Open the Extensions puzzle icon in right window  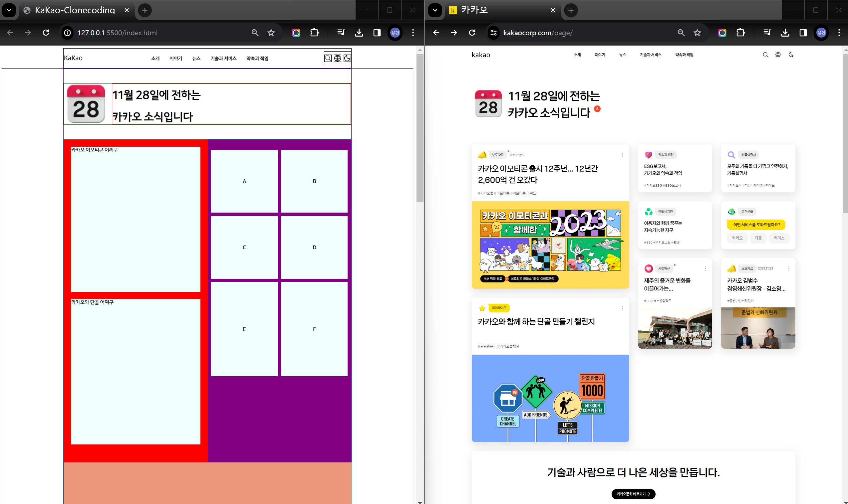[x=740, y=33]
